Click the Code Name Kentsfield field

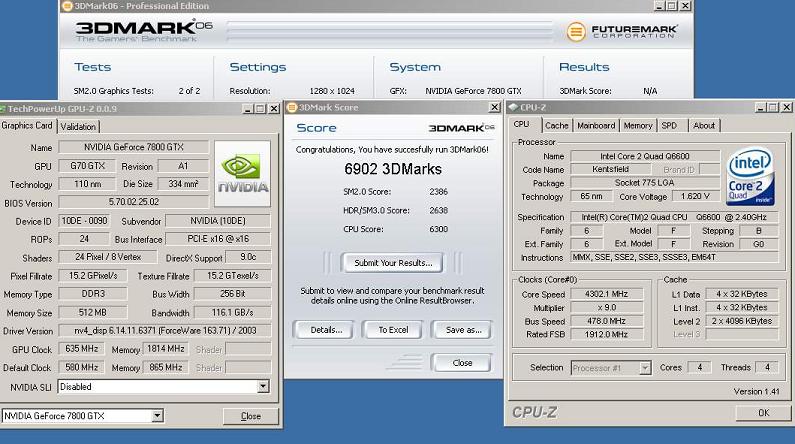611,169
